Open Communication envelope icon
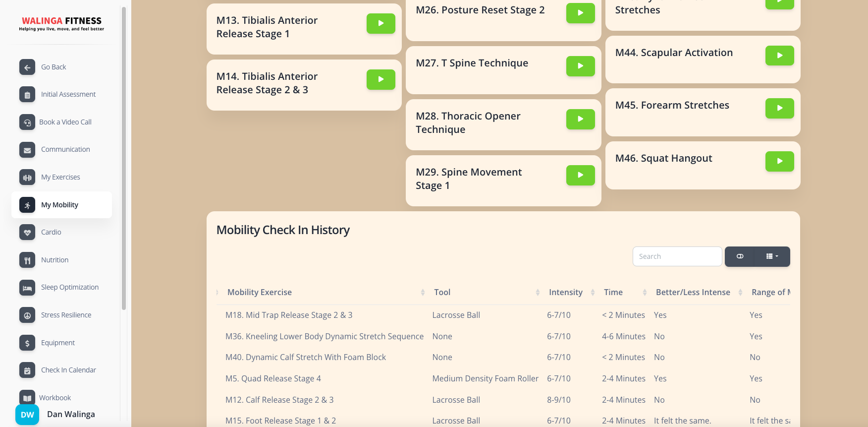Viewport: 868px width, 427px height. 27,150
